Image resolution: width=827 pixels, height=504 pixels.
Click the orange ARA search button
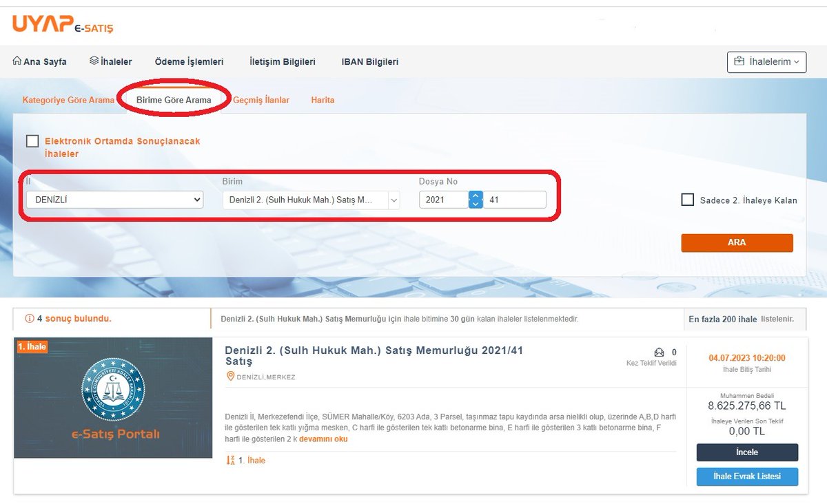click(x=737, y=243)
